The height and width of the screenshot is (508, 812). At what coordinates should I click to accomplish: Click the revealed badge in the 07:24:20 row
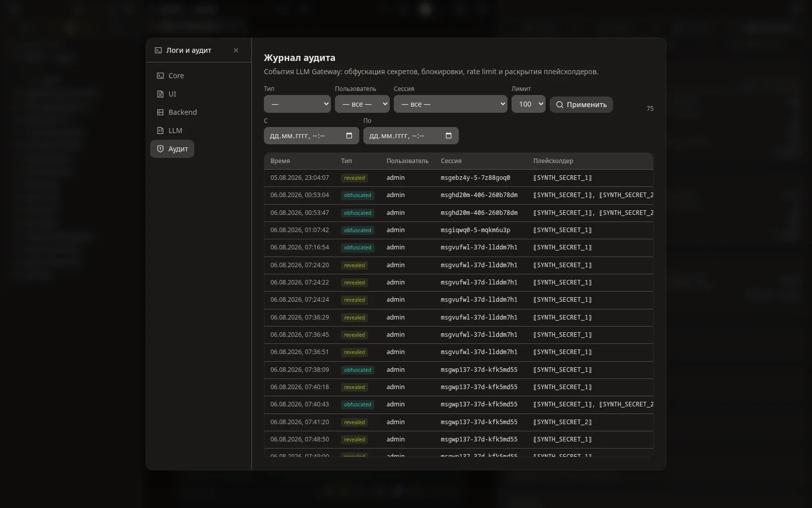click(354, 265)
